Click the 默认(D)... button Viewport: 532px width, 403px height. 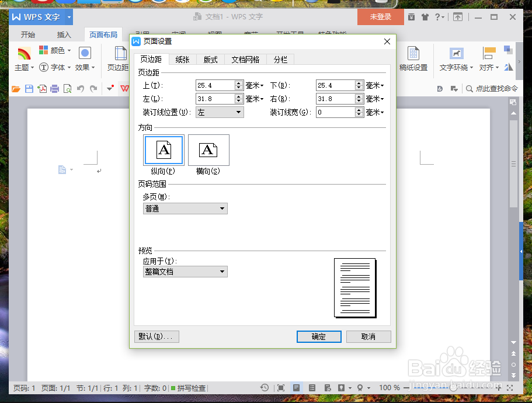pos(157,336)
